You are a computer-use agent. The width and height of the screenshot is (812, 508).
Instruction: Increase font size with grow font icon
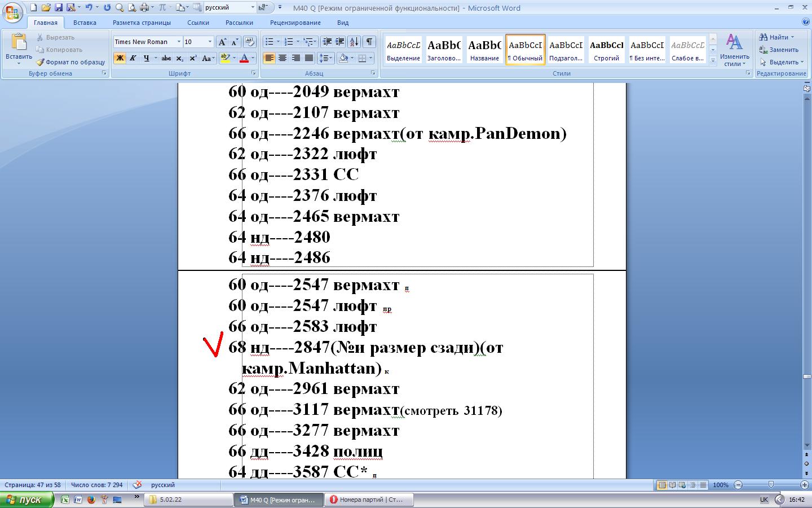tap(222, 42)
